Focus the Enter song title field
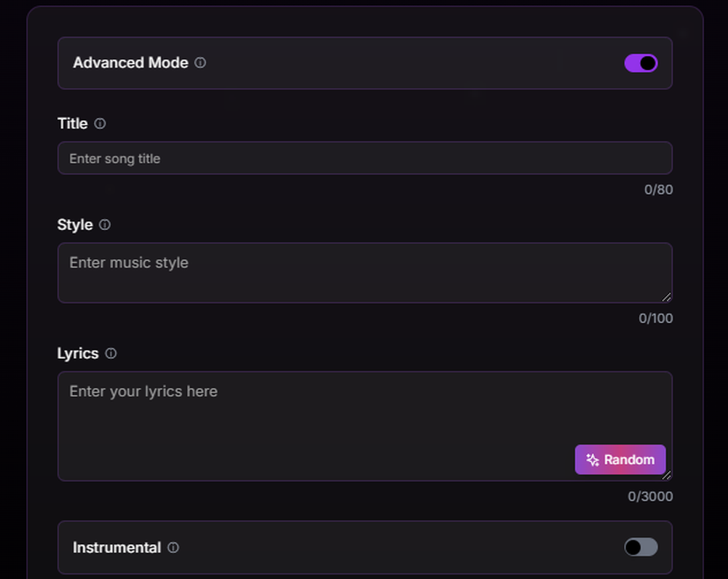Image resolution: width=728 pixels, height=579 pixels. point(365,158)
